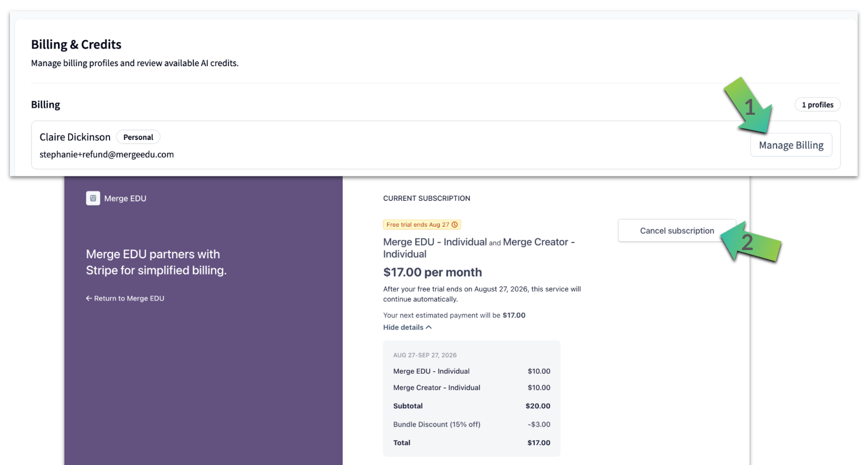The width and height of the screenshot is (868, 465).
Task: Collapse the Hide details expander
Action: (407, 327)
